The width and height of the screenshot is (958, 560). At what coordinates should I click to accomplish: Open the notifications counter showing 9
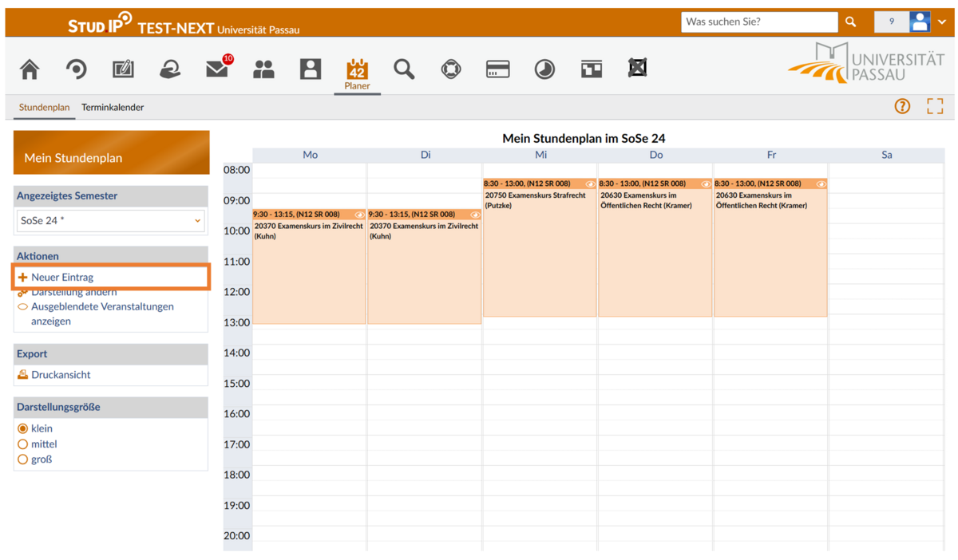coord(891,22)
